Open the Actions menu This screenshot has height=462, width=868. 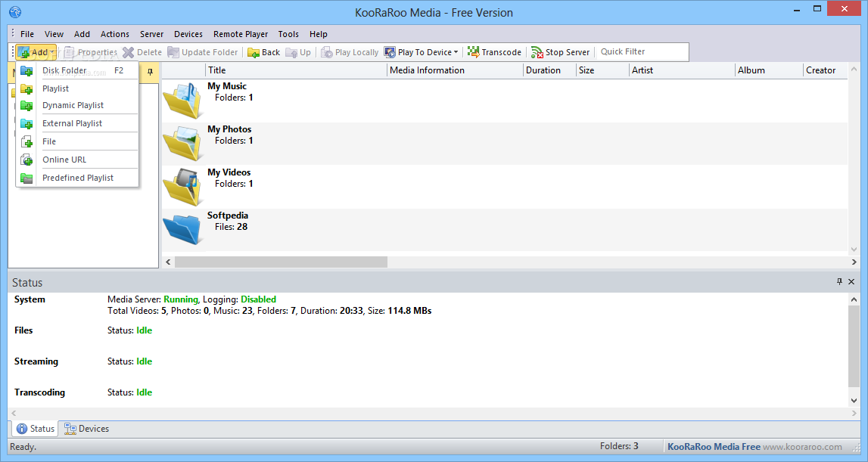coord(114,34)
